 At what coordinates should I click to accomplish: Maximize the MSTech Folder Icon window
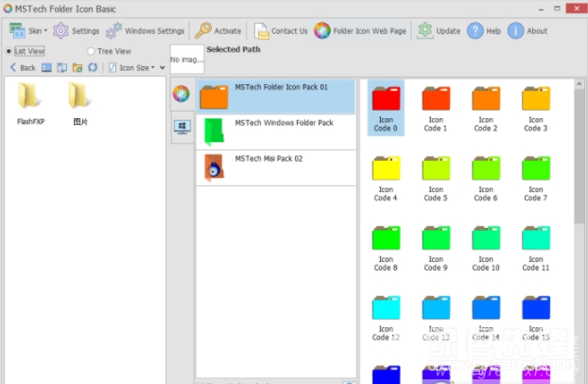click(x=557, y=9)
